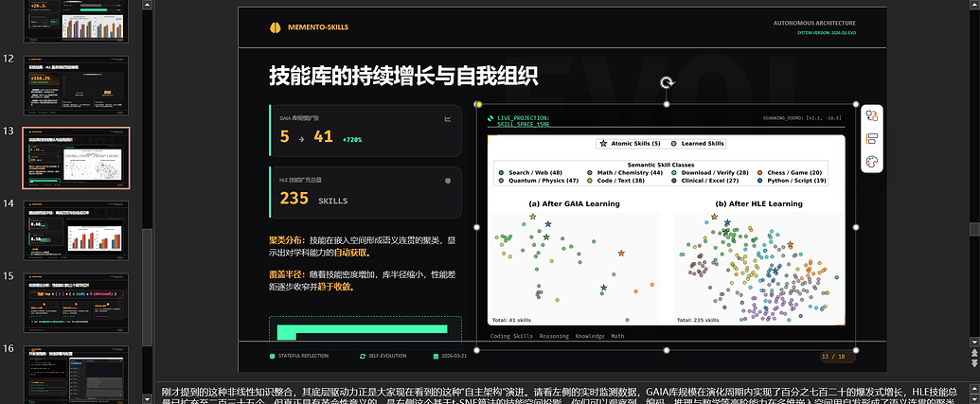
Task: Click the Reasoning label under chart
Action: 554,336
